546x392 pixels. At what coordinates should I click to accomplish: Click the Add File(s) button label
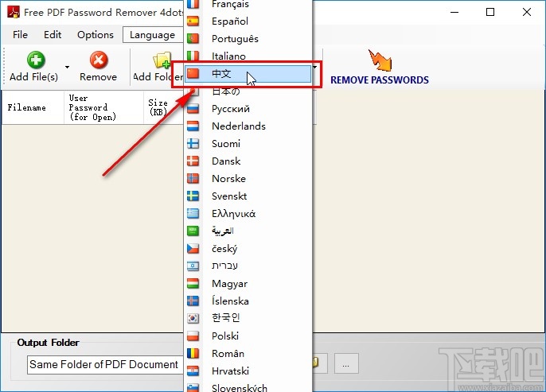33,77
